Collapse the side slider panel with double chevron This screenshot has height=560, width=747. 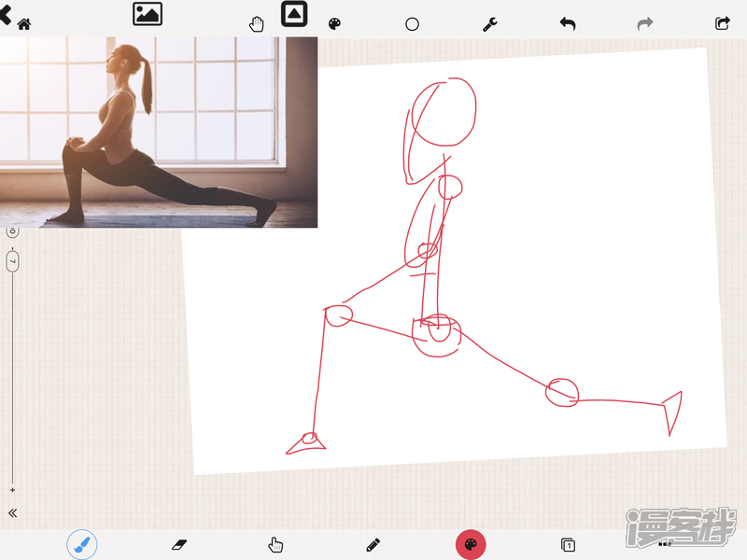(13, 512)
